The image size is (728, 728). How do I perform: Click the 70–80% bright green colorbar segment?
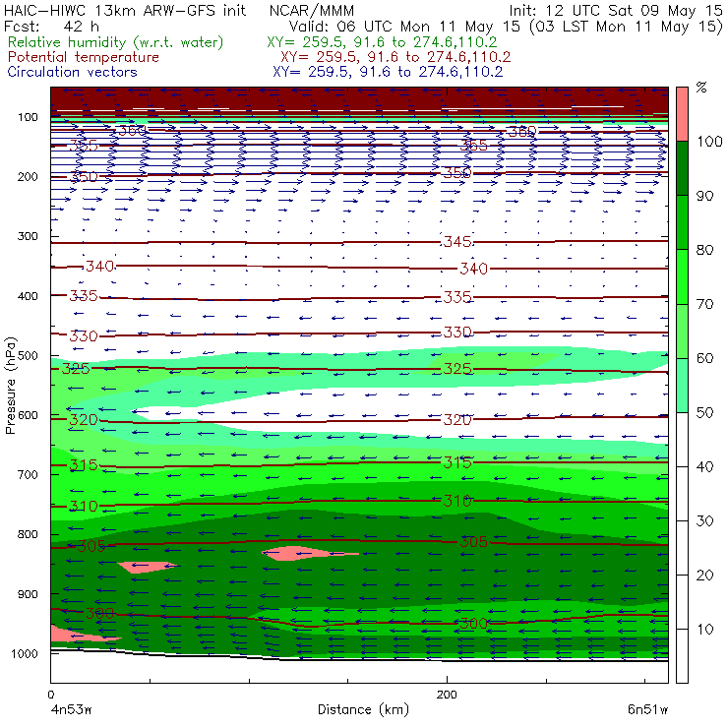click(x=682, y=276)
